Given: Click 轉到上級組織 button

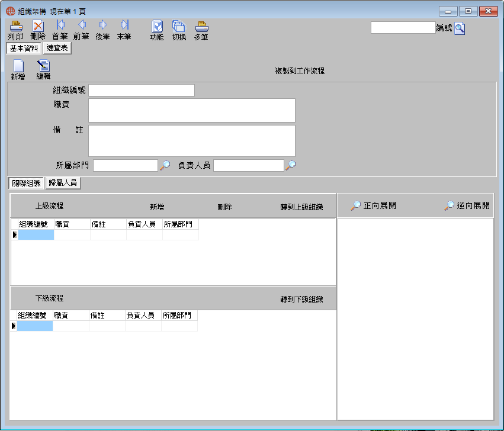Looking at the screenshot, I should click(301, 207).
